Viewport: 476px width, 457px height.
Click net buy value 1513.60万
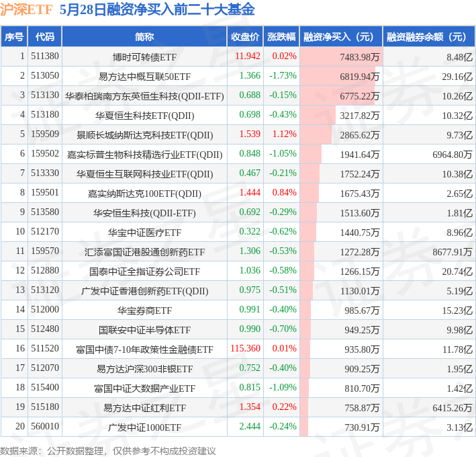click(360, 212)
